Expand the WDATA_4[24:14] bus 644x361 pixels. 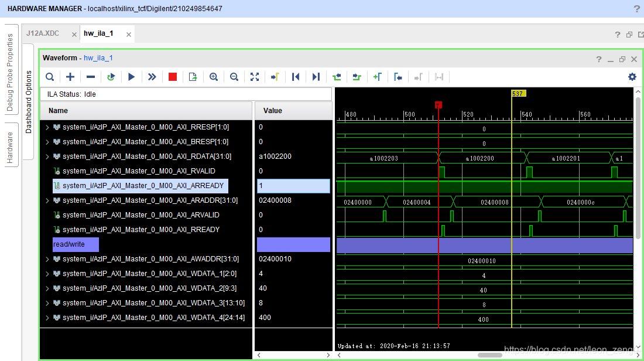[47, 318]
